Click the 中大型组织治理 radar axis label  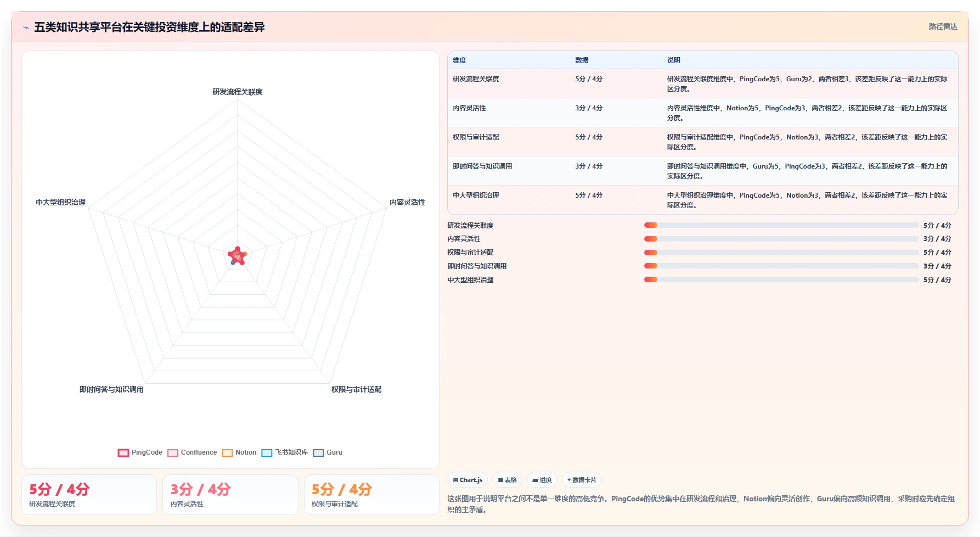(60, 202)
